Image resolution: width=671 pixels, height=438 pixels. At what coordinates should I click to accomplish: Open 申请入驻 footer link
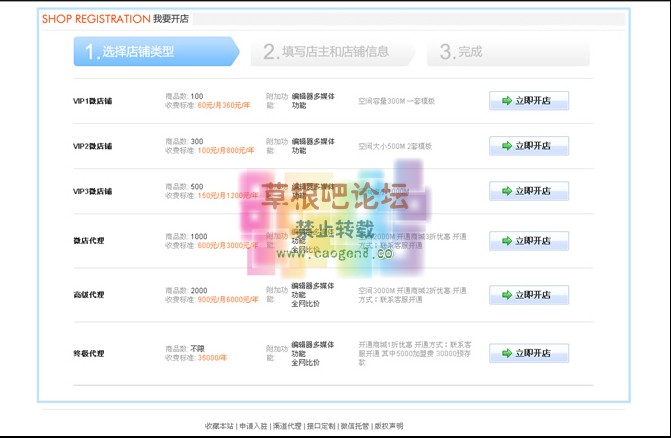pos(253,426)
